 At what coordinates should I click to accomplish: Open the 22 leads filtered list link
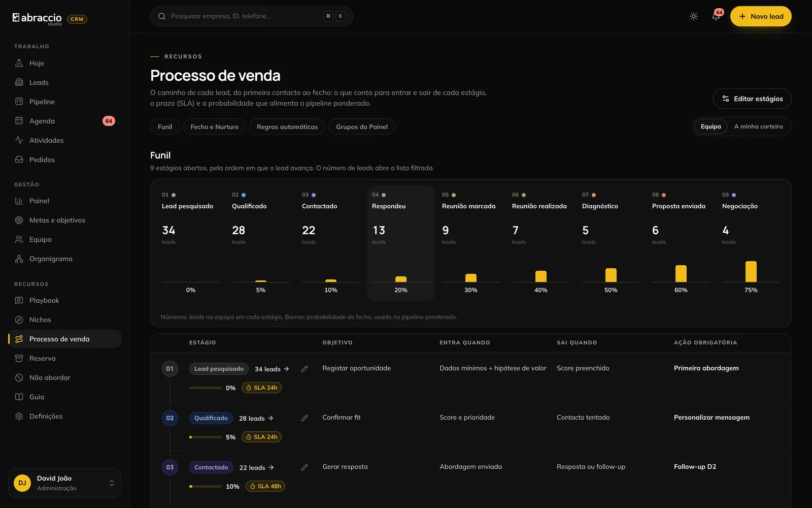[x=257, y=467]
